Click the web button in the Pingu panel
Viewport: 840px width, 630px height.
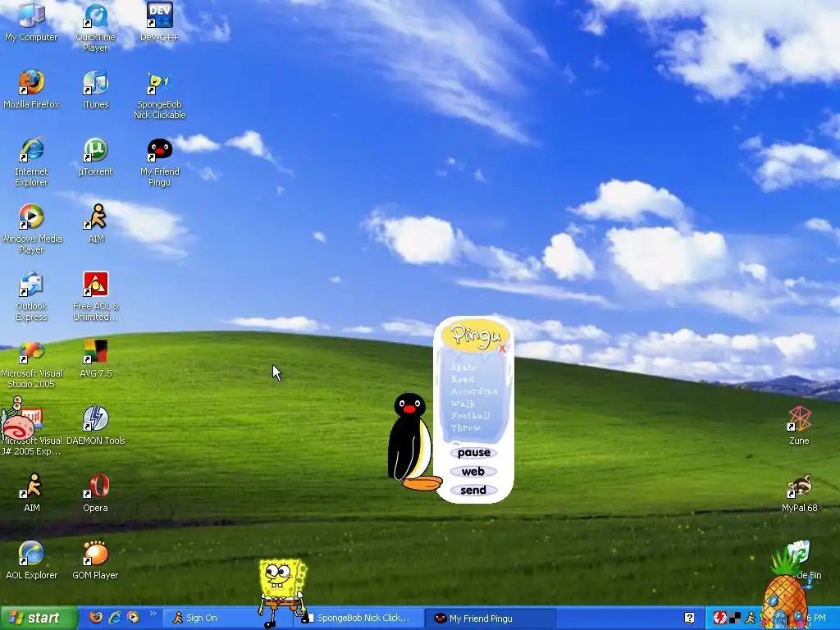point(473,472)
